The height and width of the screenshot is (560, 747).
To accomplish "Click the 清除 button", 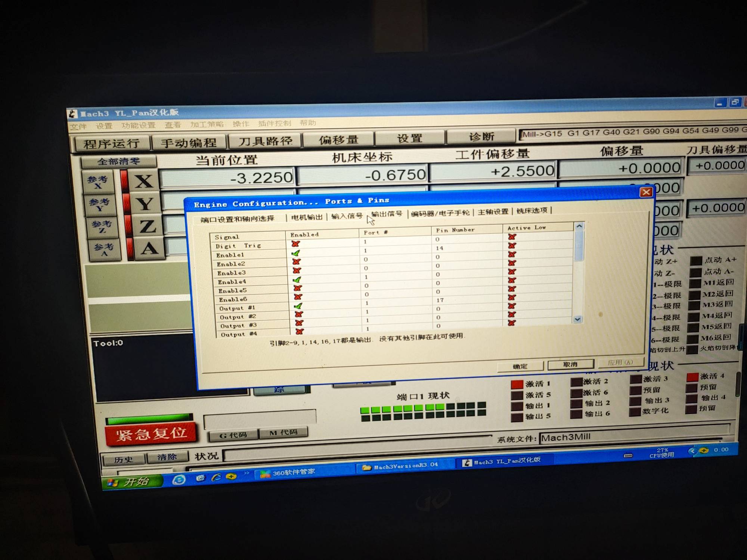I will click(167, 457).
